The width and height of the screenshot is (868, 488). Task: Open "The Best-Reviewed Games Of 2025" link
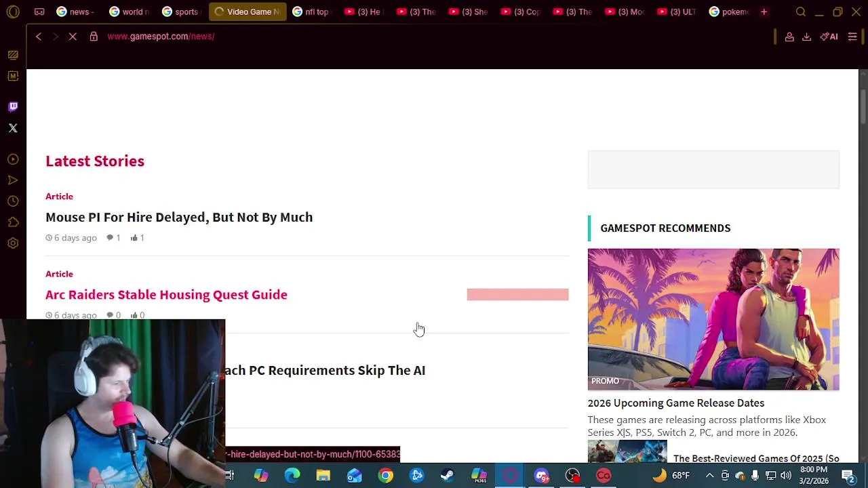[x=756, y=458]
